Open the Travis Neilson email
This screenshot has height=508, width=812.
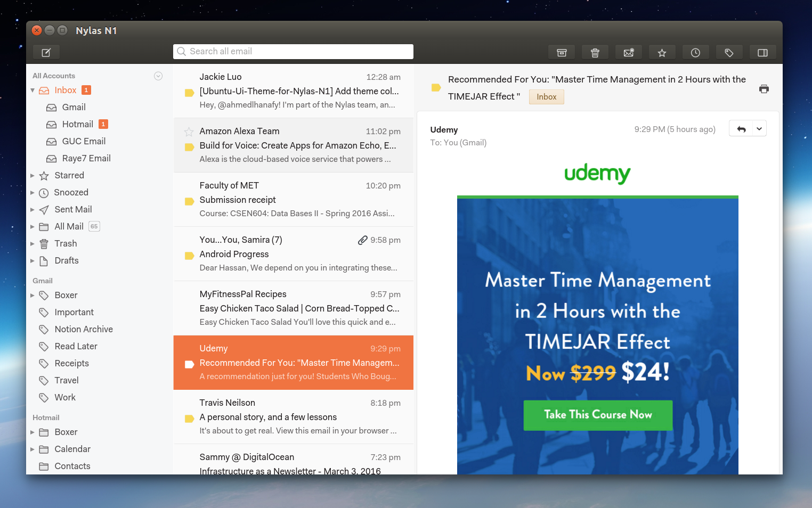294,417
